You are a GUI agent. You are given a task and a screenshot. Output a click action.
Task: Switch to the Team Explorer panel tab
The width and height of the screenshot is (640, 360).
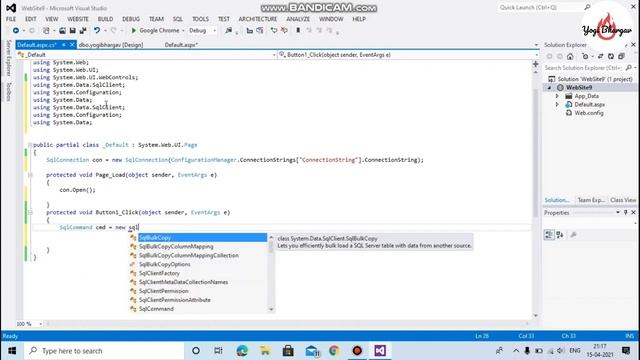pos(591,200)
